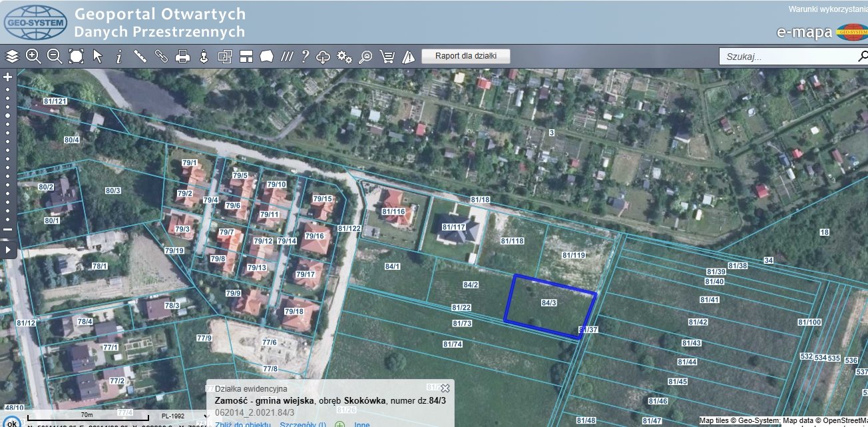Open the split-panel layout icon
Viewport: 868px width, 427px height.
(246, 56)
